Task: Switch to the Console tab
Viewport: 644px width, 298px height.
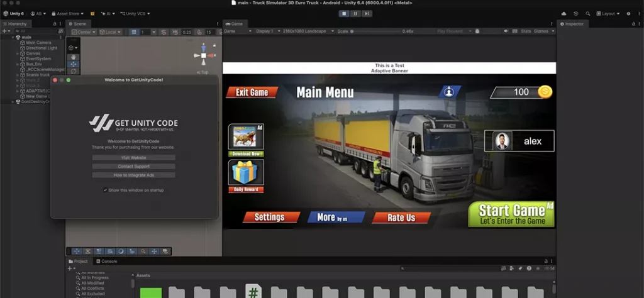Action: (x=106, y=261)
